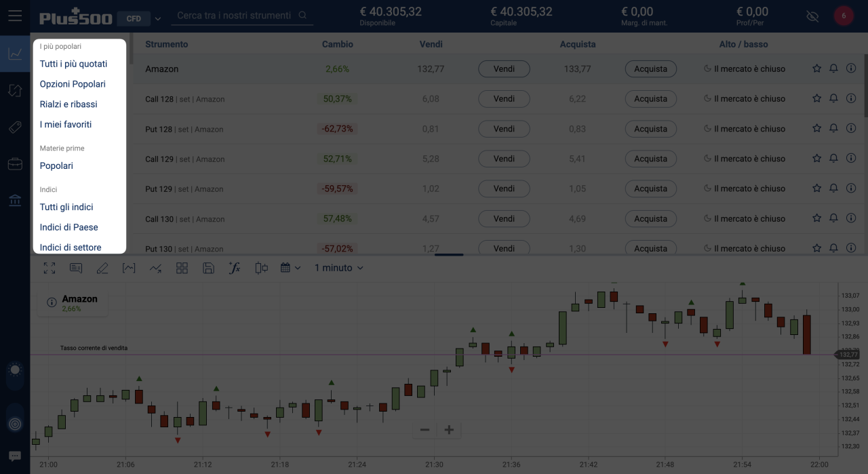This screenshot has height=474, width=868.
Task: Click the bracketed wave chart icon
Action: click(129, 268)
